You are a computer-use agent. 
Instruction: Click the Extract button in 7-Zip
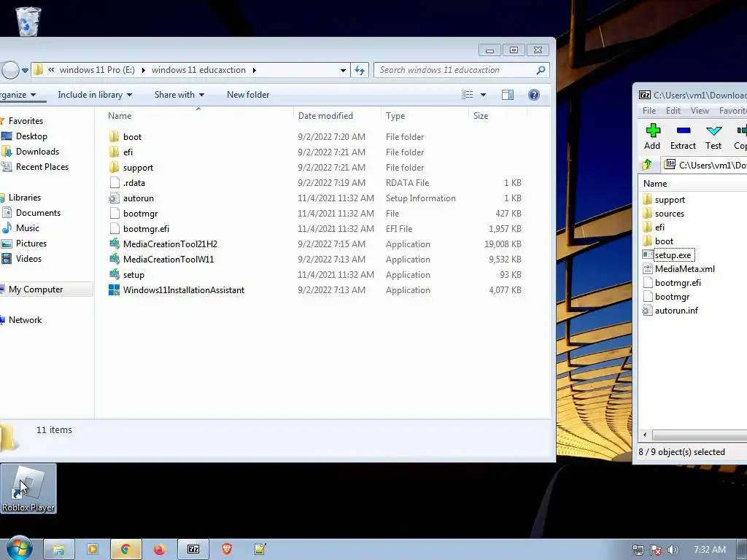[683, 136]
